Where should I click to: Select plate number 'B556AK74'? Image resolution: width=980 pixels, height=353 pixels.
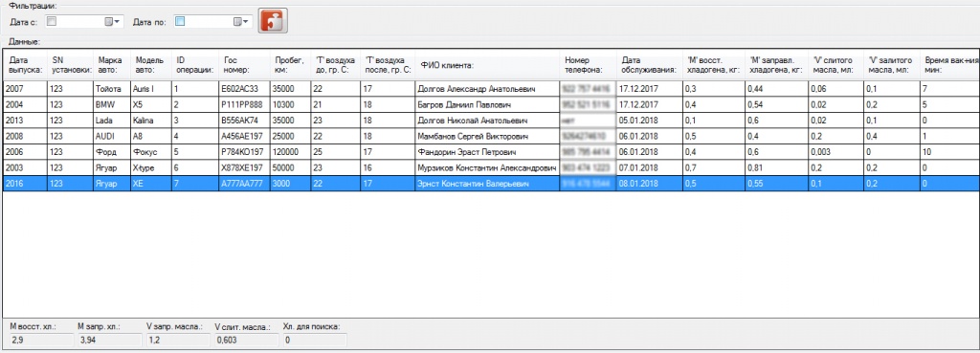pyautogui.click(x=244, y=120)
